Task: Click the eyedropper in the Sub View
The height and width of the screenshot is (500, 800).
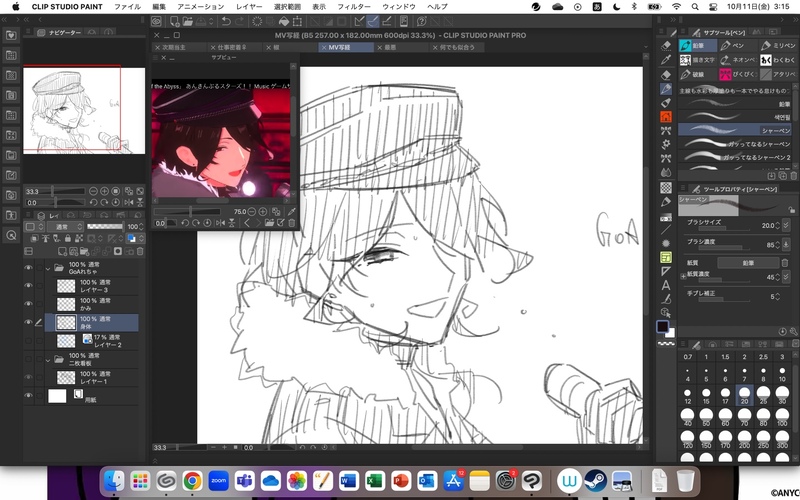Action: (291, 212)
